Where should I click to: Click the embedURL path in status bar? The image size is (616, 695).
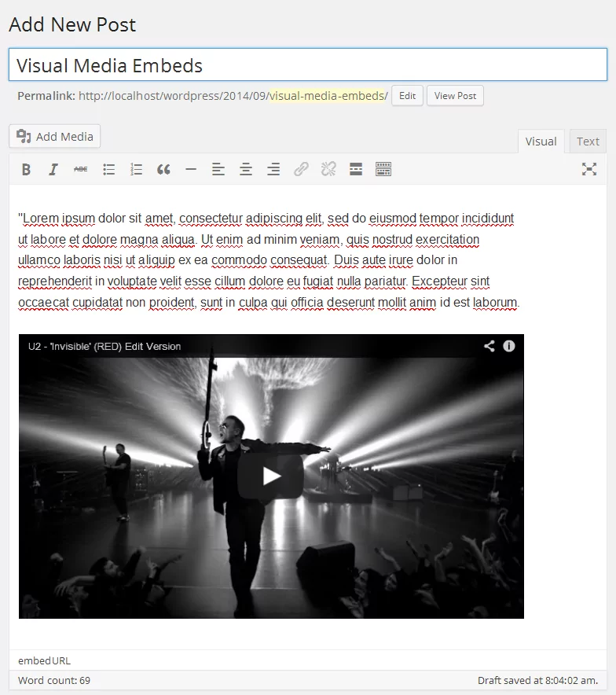coord(44,661)
